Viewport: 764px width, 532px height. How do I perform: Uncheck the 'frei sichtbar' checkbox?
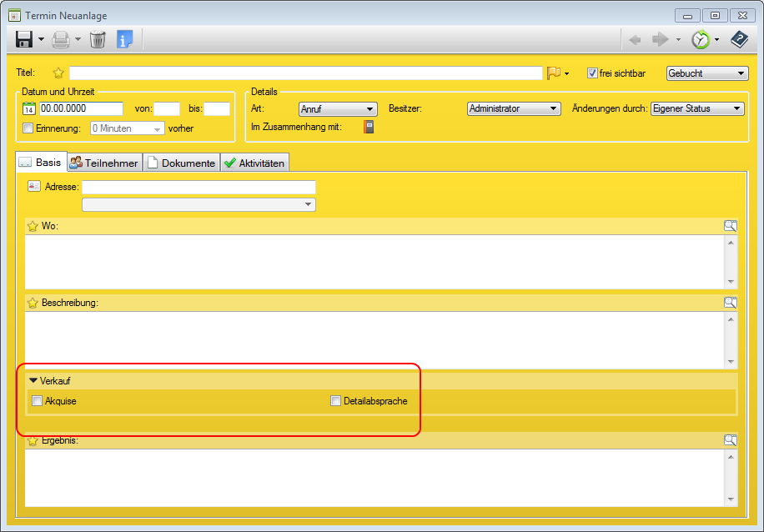593,73
